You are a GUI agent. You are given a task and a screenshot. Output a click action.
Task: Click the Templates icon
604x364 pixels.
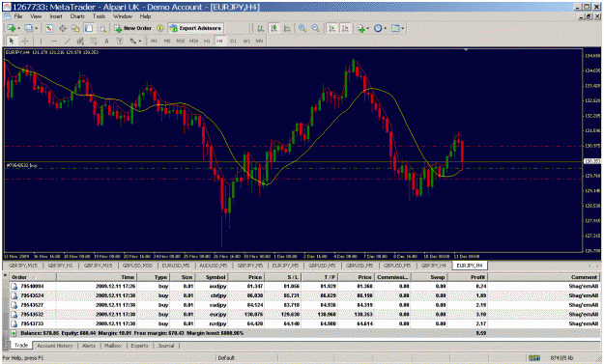pyautogui.click(x=395, y=28)
